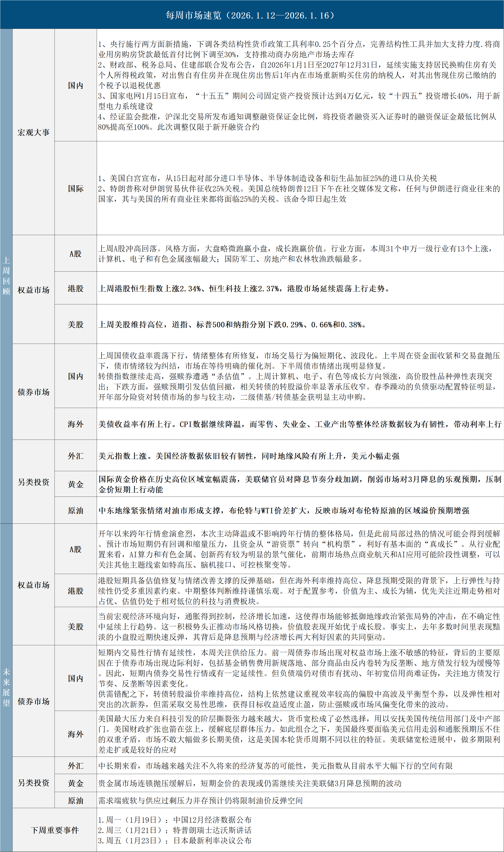Click the 国际 macro events subcategory cell
The height and width of the screenshot is (852, 504).
[75, 188]
